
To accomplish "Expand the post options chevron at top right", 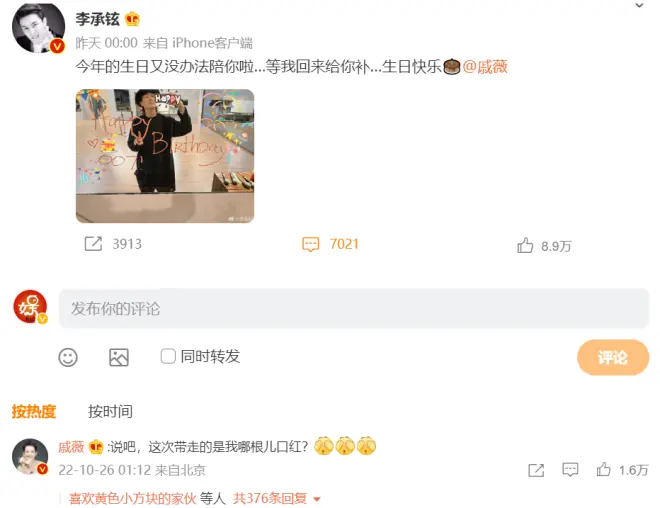I will point(639,5).
